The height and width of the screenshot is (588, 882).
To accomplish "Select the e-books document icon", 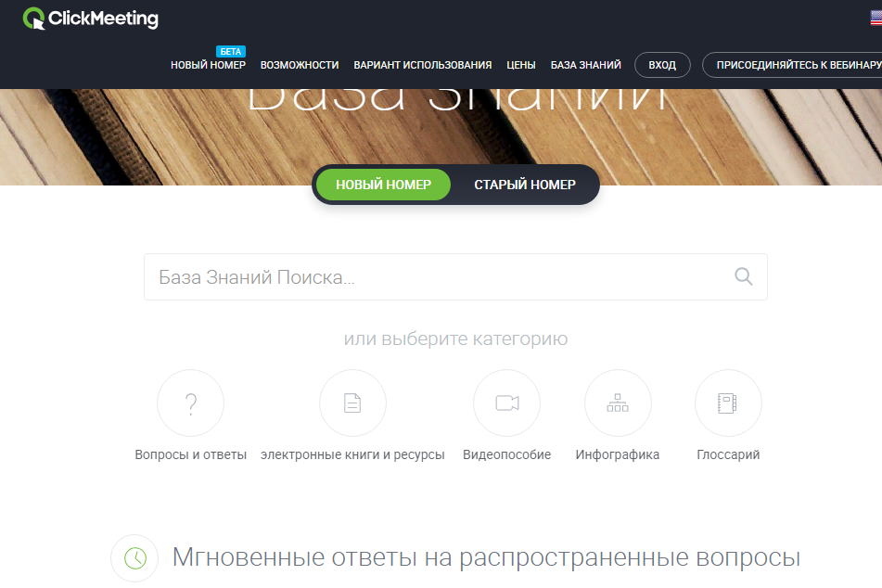I will [x=352, y=403].
